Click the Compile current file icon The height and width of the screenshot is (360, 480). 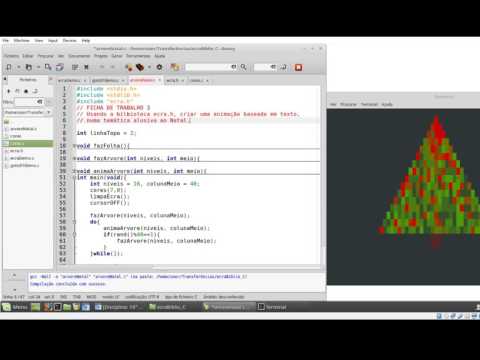pos(129,67)
